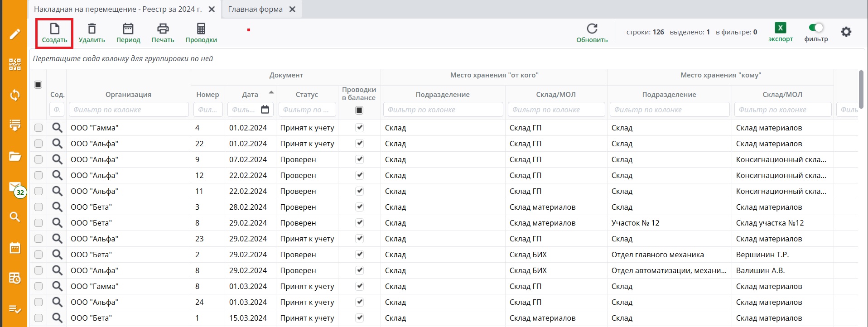The height and width of the screenshot is (327, 868).
Task: Export table via Excel экспорт icon
Action: (x=780, y=28)
